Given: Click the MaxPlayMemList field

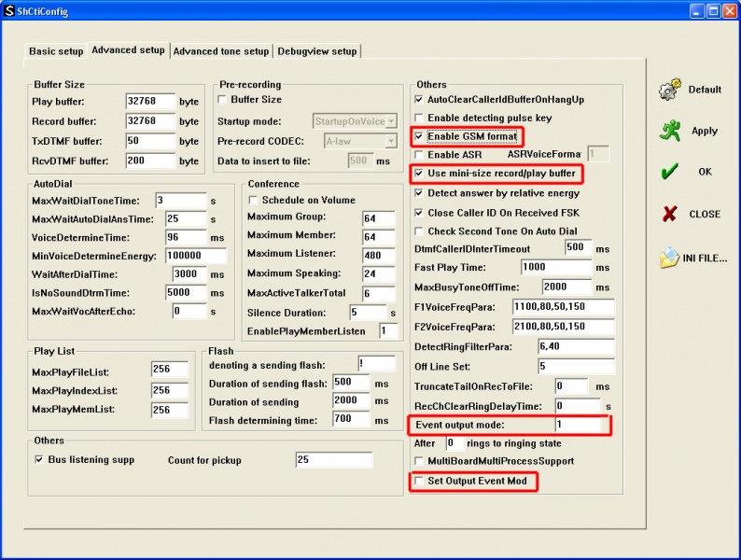Looking at the screenshot, I should pyautogui.click(x=170, y=410).
